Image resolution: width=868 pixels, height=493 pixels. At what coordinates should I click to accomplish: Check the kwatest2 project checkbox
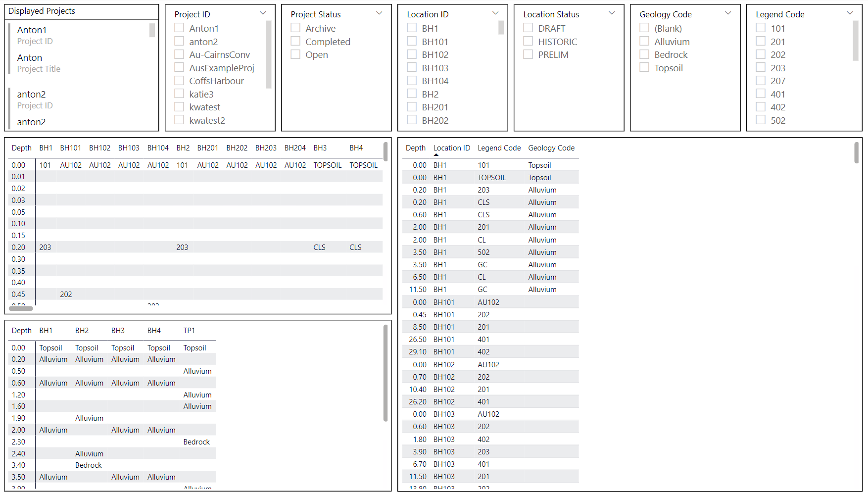(179, 120)
